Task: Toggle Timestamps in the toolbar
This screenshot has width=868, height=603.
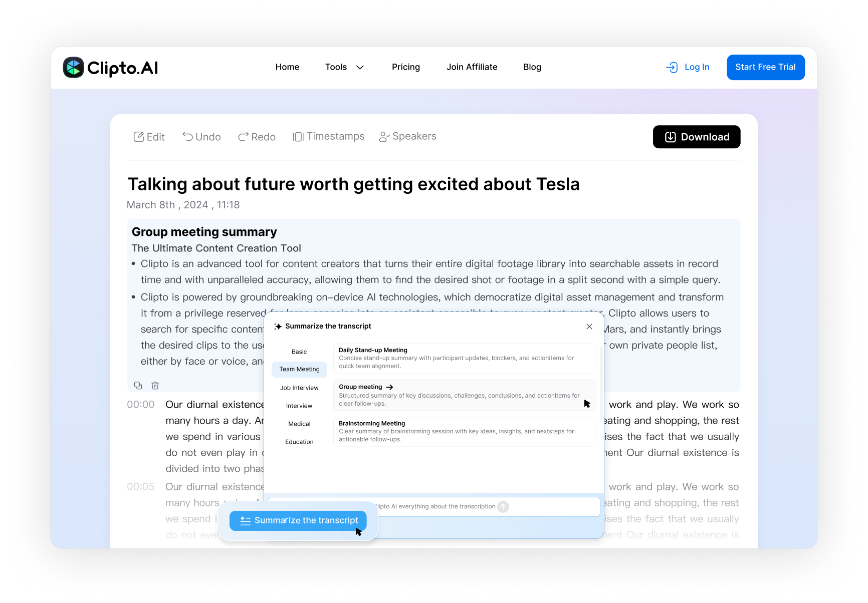Action: 329,137
